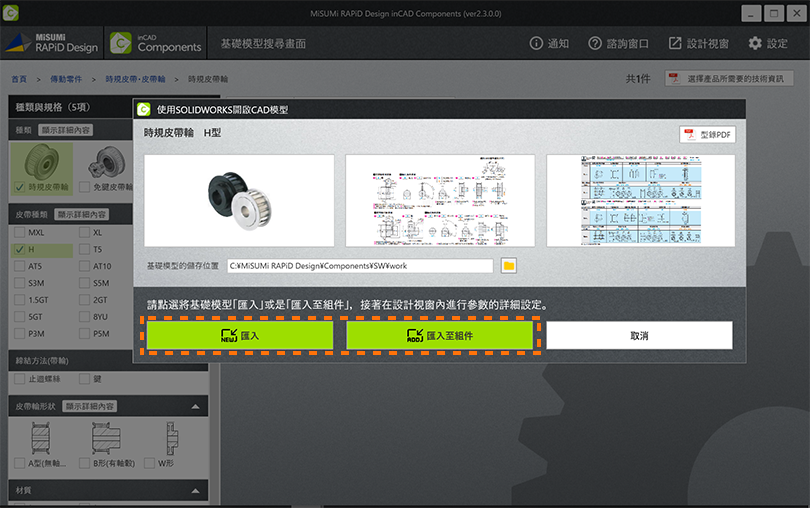Viewport: 810px width, 508px height.
Task: Select the A型 pulley shape diagram
Action: point(41,438)
